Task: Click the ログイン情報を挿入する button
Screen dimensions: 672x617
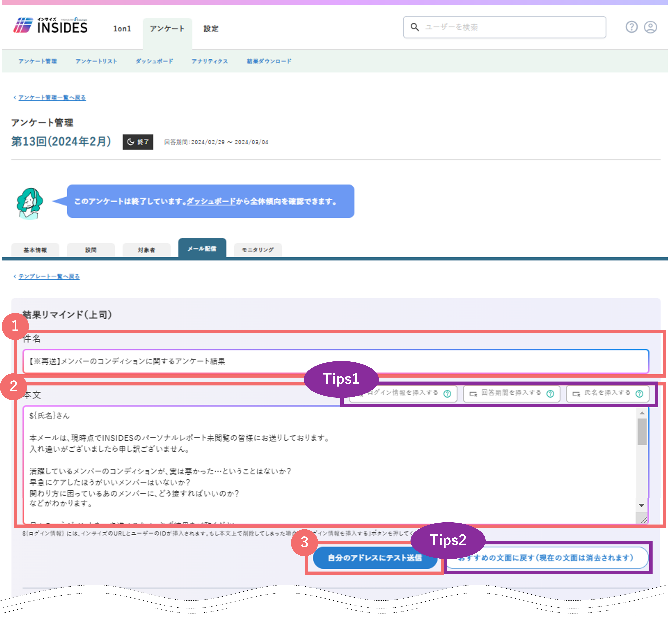Action: pyautogui.click(x=403, y=394)
